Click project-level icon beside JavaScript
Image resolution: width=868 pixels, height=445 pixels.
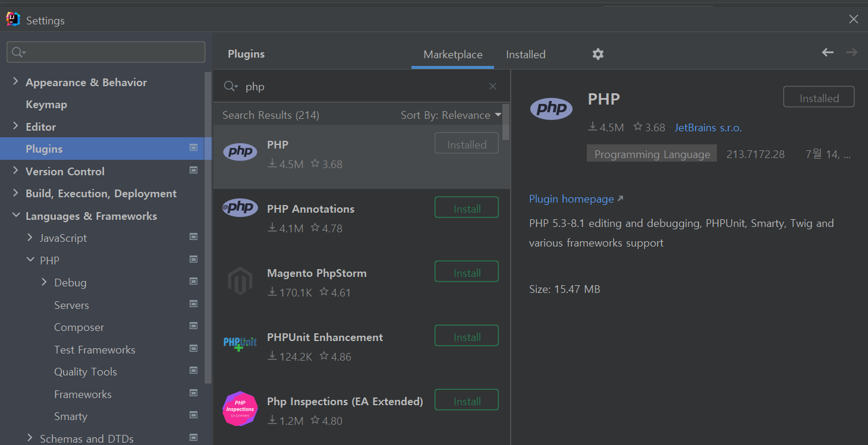point(193,236)
